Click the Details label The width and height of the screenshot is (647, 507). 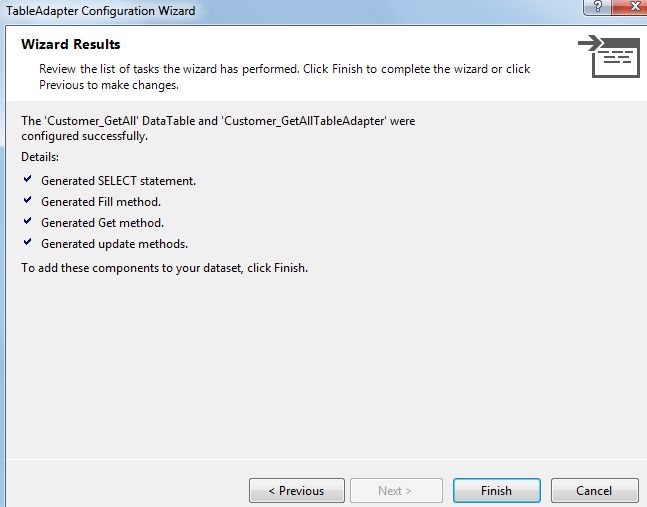point(40,158)
